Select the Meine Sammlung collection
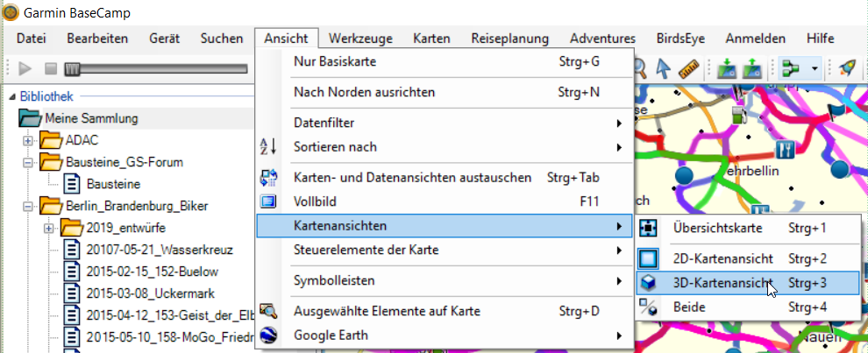The image size is (868, 353). (x=91, y=118)
